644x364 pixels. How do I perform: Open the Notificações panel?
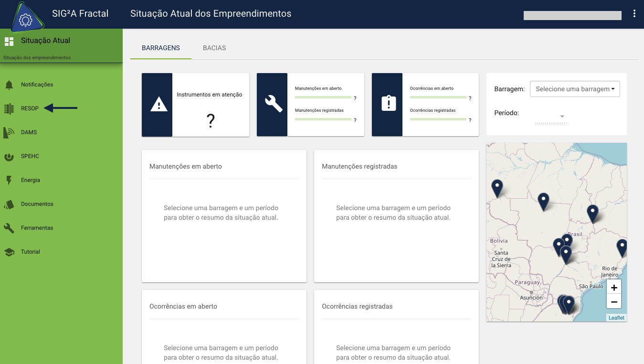(x=37, y=84)
